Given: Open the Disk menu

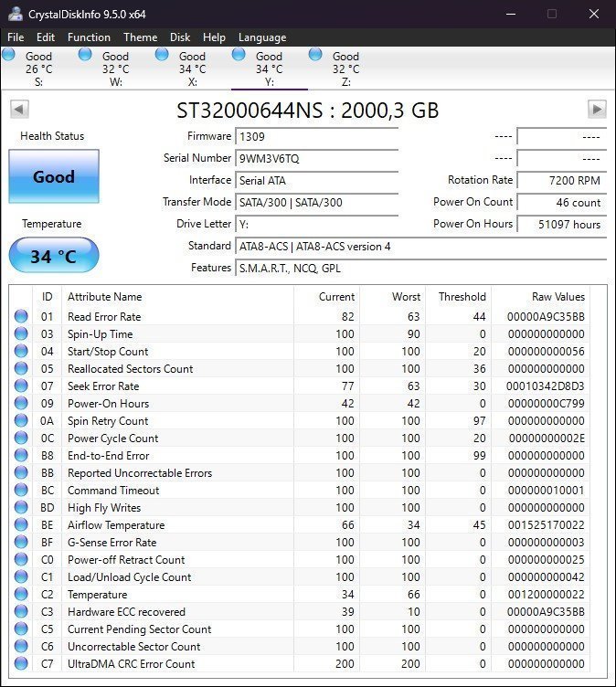Looking at the screenshot, I should coord(180,37).
